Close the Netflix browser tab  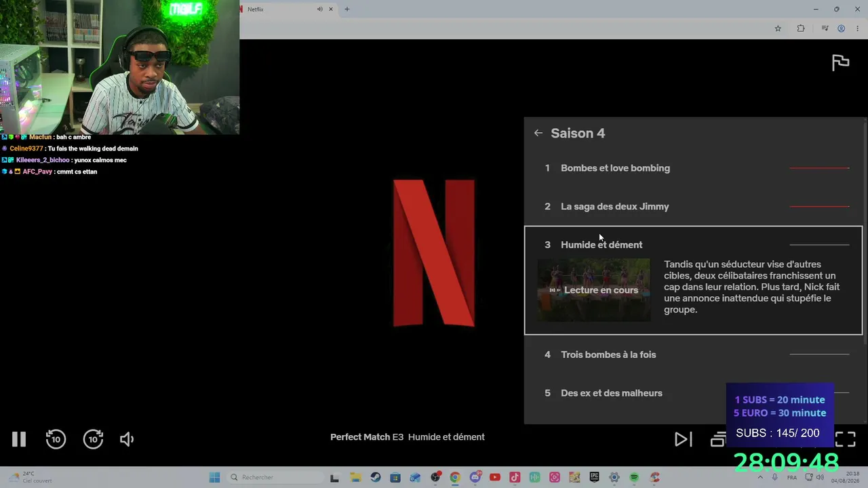click(x=331, y=9)
